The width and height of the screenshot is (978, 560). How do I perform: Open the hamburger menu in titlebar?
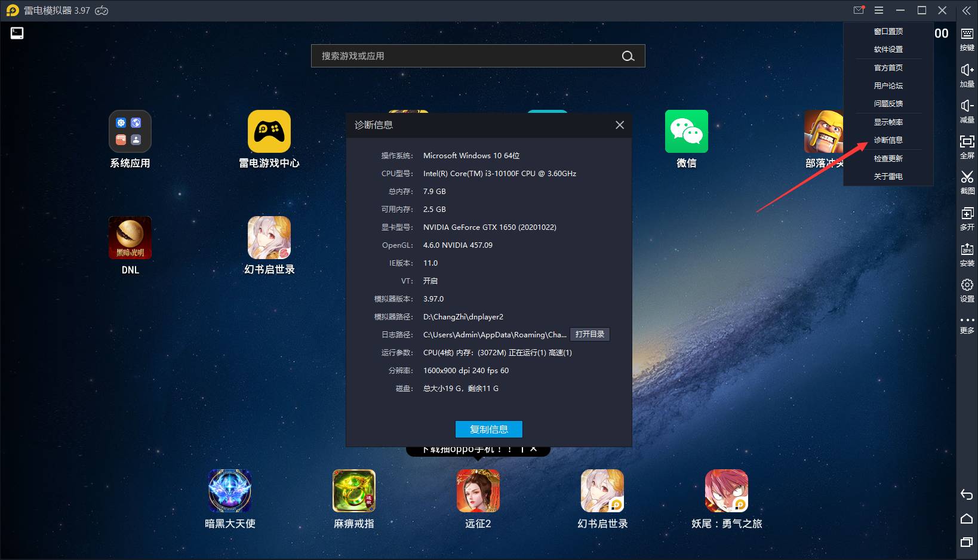[879, 10]
